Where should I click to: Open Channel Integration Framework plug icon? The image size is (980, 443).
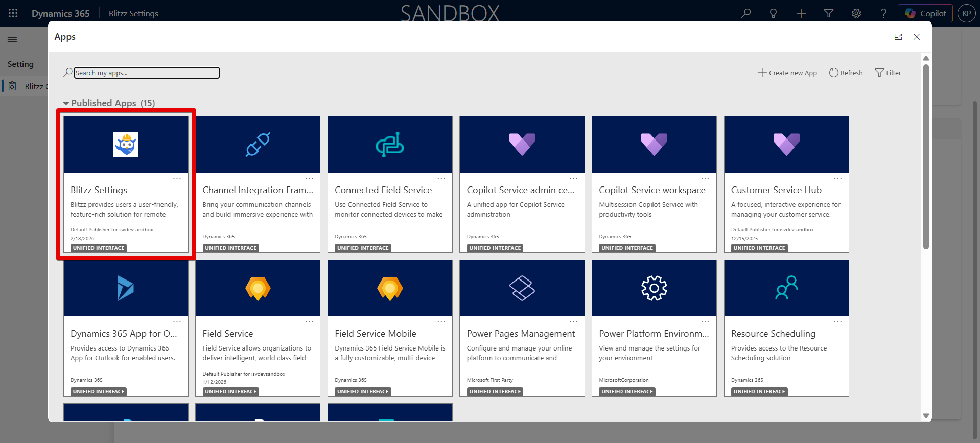pyautogui.click(x=258, y=145)
